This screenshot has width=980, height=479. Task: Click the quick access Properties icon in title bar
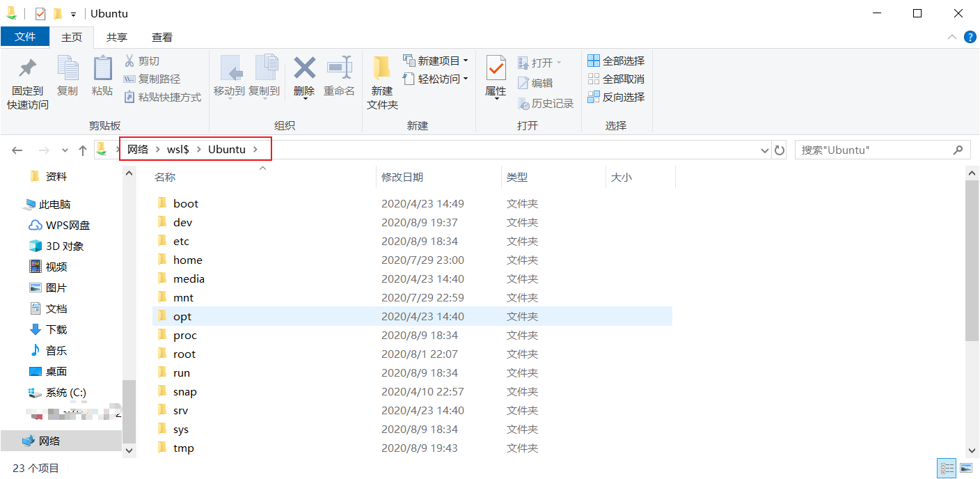tap(40, 13)
